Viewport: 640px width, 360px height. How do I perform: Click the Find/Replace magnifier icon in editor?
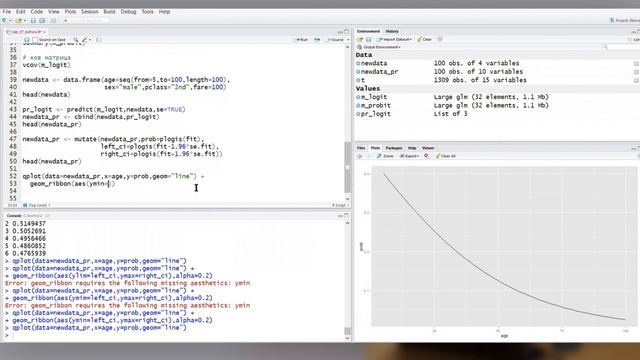(76, 40)
